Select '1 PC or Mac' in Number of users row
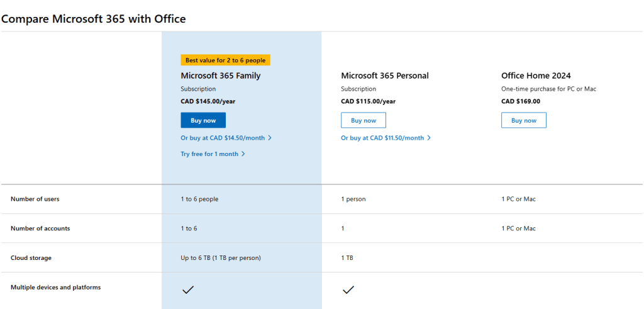The image size is (644, 309). (518, 199)
